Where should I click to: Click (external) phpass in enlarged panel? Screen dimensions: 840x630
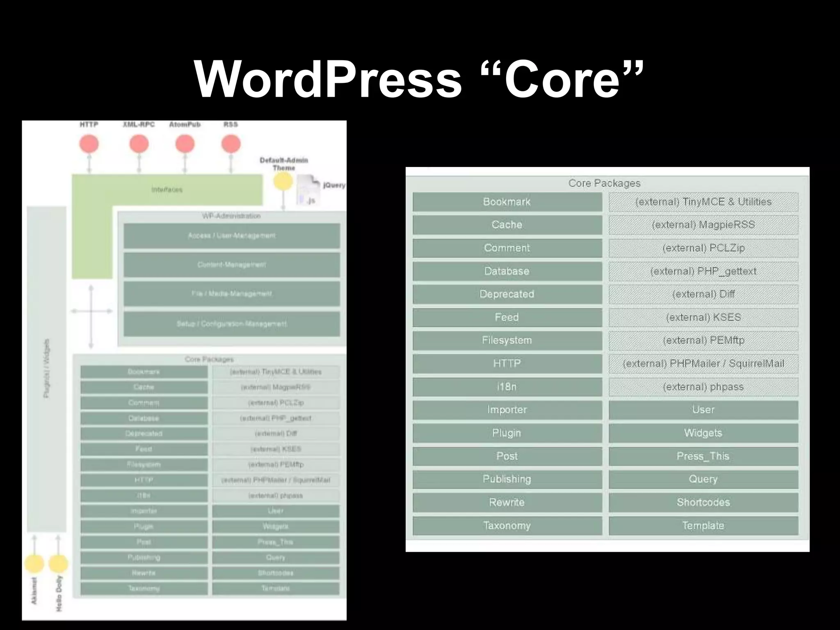pos(703,387)
